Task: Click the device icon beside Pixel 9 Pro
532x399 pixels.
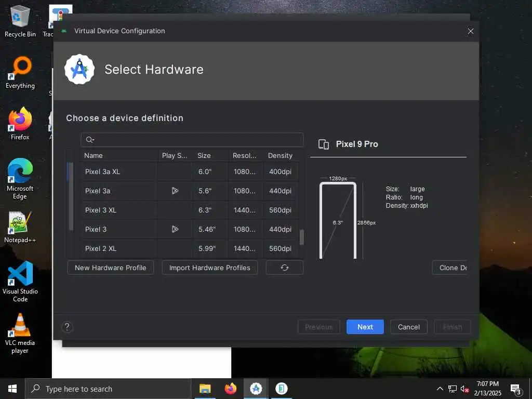Action: click(x=323, y=144)
